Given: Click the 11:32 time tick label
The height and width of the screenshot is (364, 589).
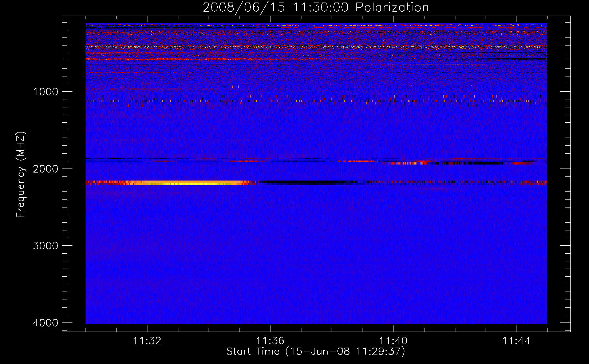Looking at the screenshot, I should (147, 341).
